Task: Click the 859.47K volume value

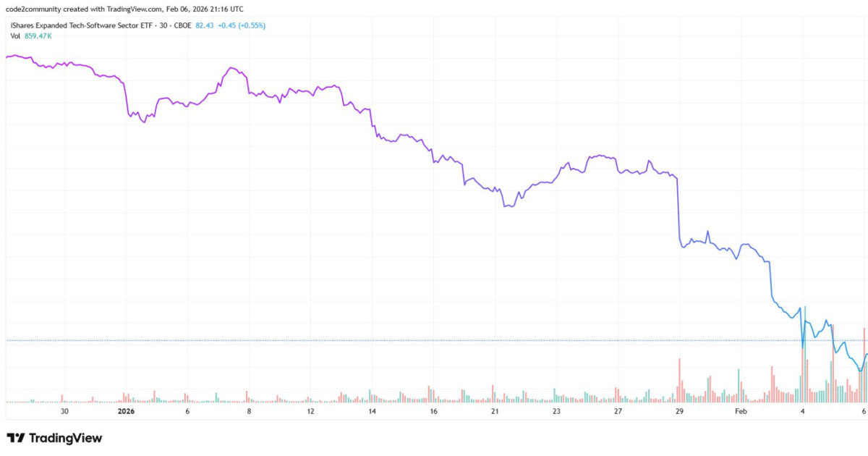Action: coord(38,35)
